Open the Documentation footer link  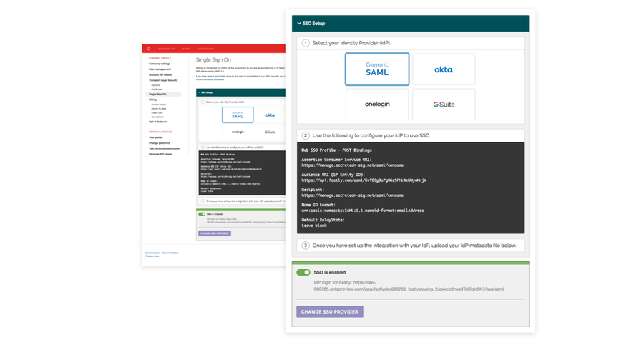click(152, 253)
